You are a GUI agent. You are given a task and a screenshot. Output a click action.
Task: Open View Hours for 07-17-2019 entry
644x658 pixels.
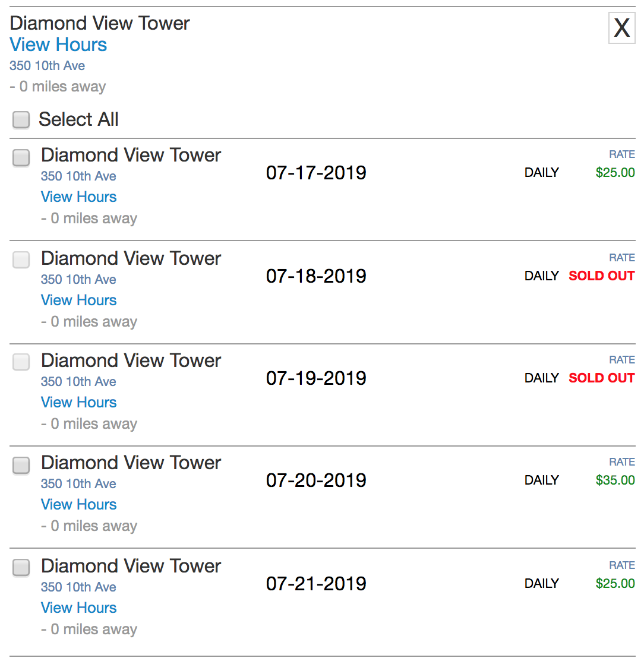78,197
